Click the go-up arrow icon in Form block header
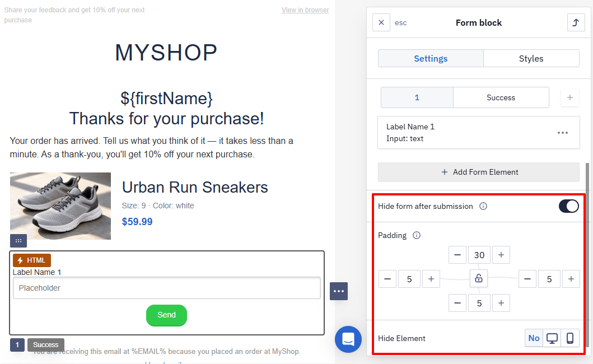 click(x=576, y=23)
